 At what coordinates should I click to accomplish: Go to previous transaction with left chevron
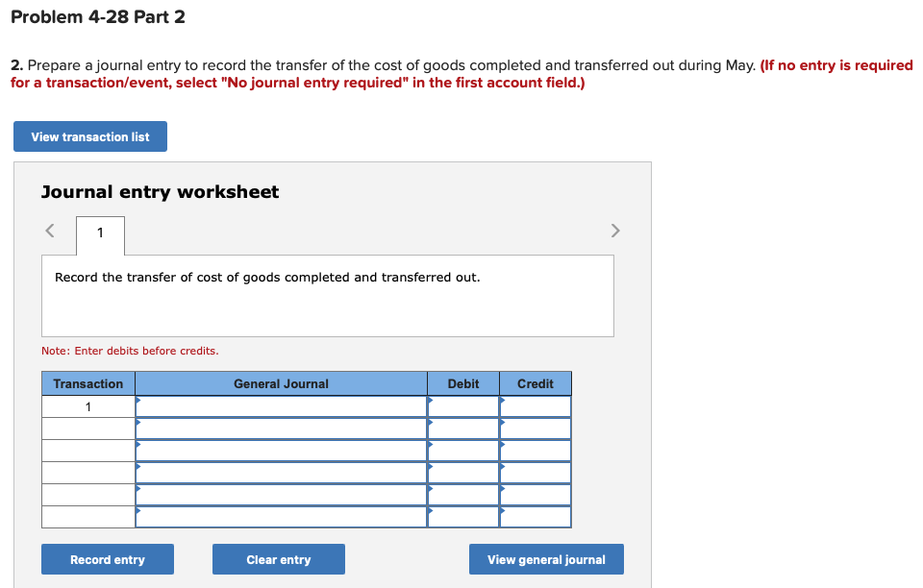point(50,231)
